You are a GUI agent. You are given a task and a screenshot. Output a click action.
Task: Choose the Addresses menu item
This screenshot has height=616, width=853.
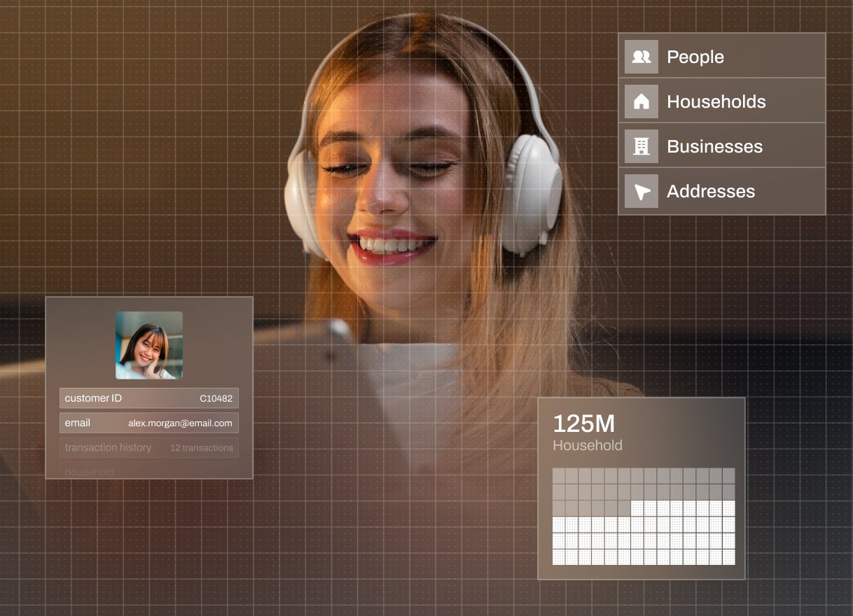(722, 191)
